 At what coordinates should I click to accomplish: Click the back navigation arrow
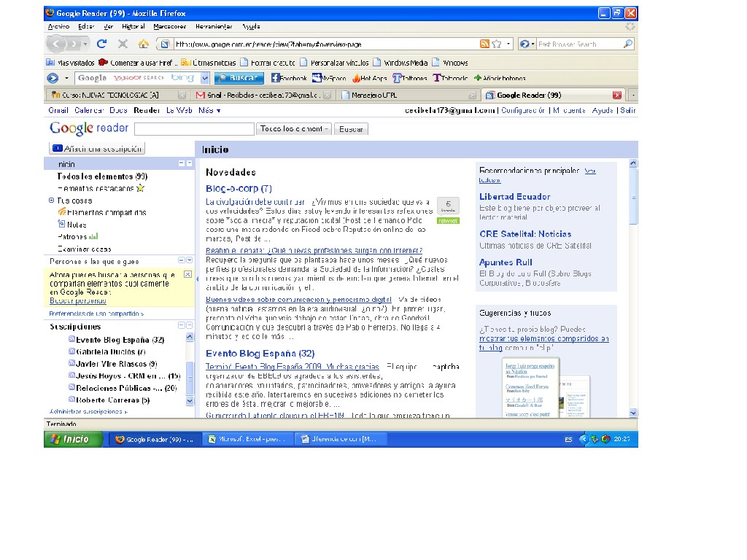coord(56,44)
